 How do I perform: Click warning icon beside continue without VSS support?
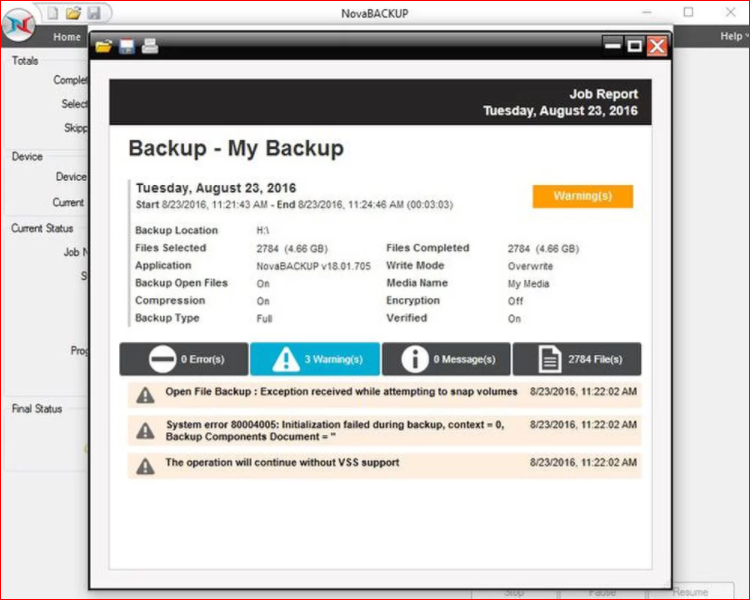tap(145, 466)
